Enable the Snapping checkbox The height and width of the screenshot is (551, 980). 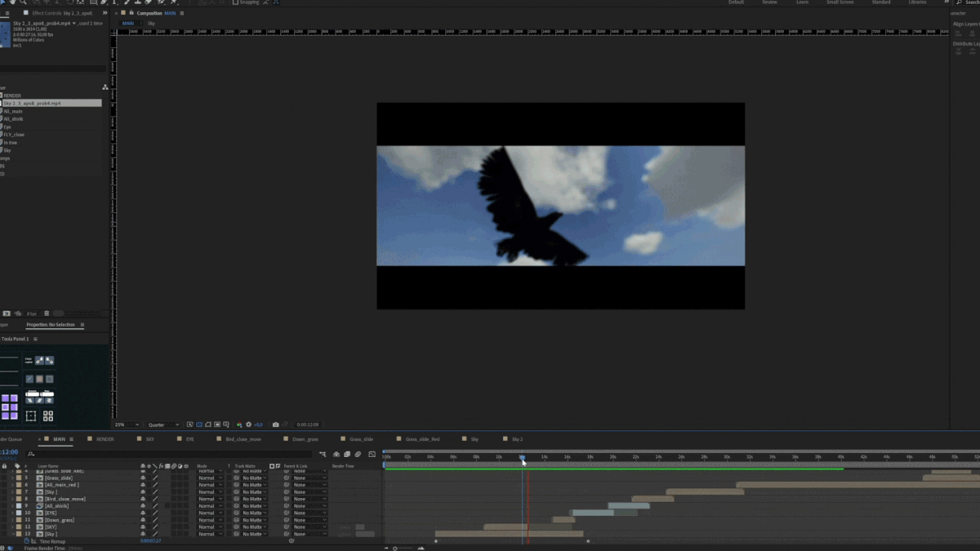pyautogui.click(x=235, y=2)
